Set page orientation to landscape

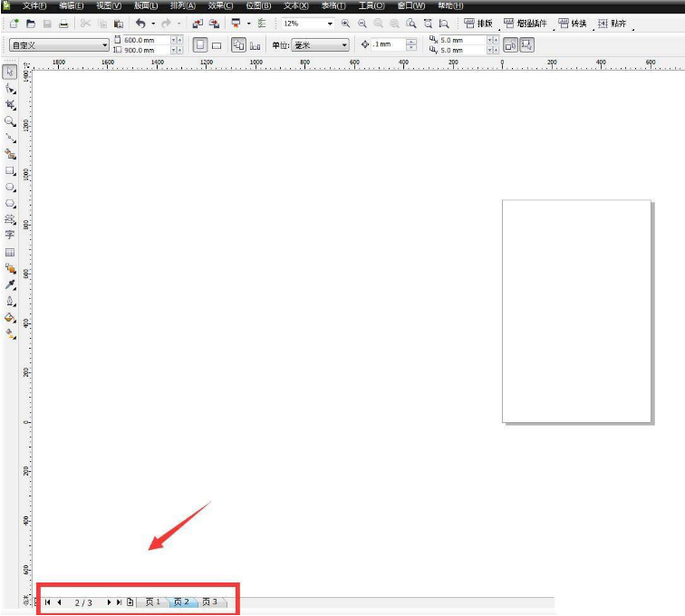[217, 45]
